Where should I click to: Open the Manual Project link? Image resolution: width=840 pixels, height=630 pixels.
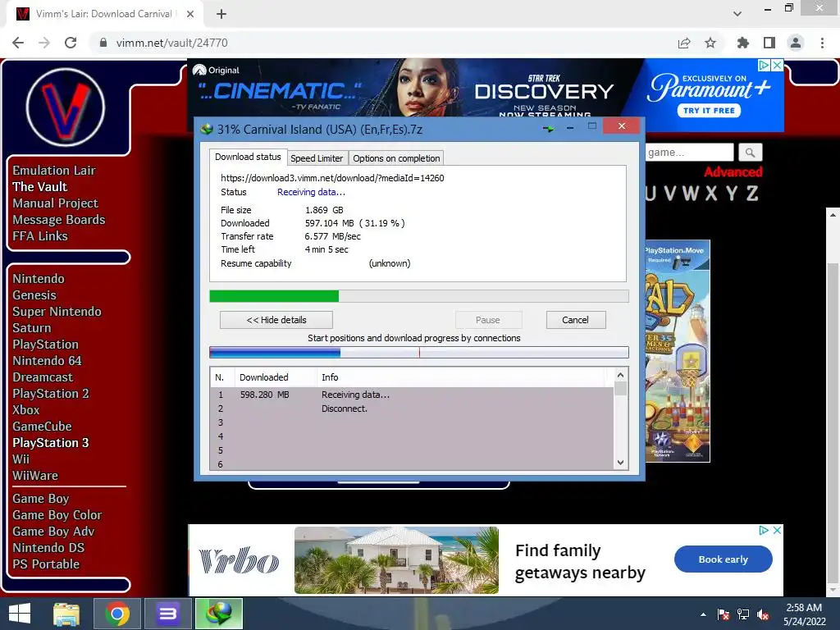55,203
